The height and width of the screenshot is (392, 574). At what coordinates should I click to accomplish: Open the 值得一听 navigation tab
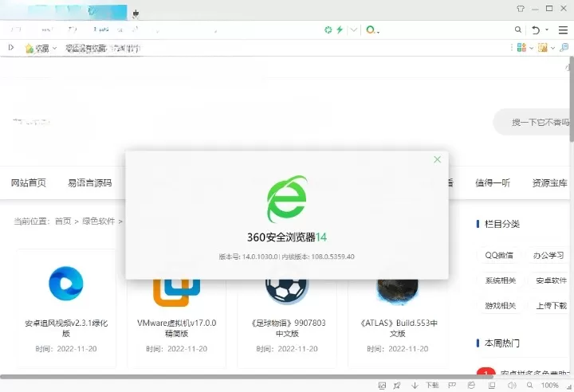[x=493, y=182]
